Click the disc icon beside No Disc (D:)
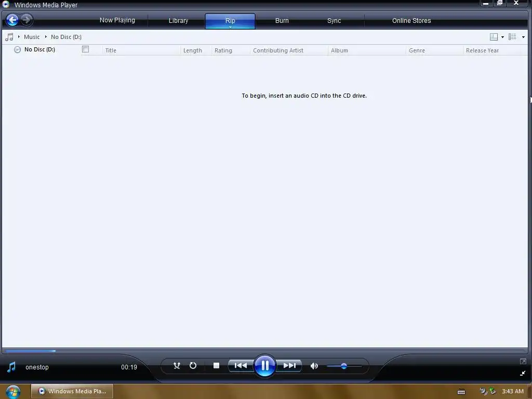The image size is (532, 399). [17, 50]
